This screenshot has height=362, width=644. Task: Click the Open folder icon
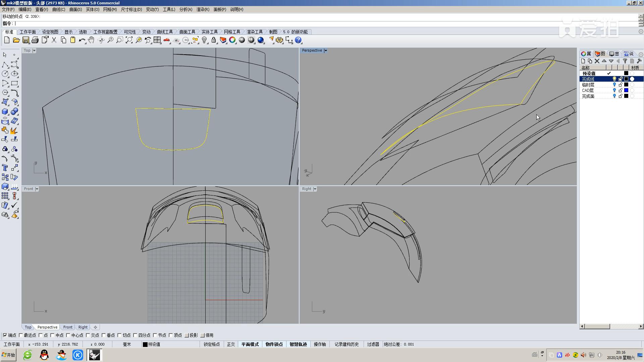pos(16,40)
